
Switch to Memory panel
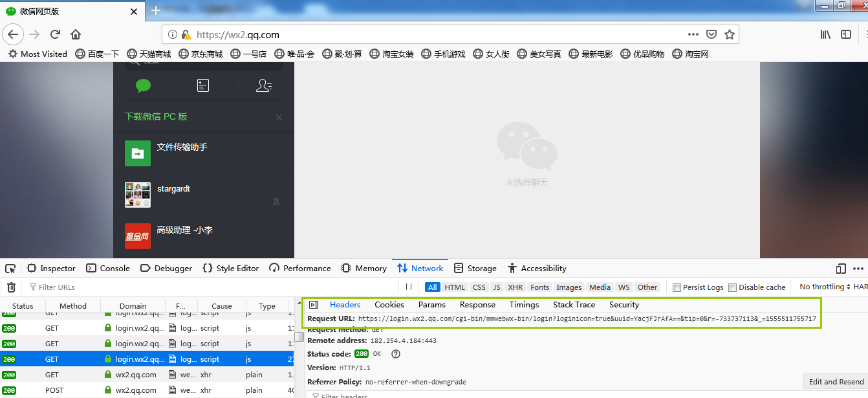pyautogui.click(x=364, y=269)
